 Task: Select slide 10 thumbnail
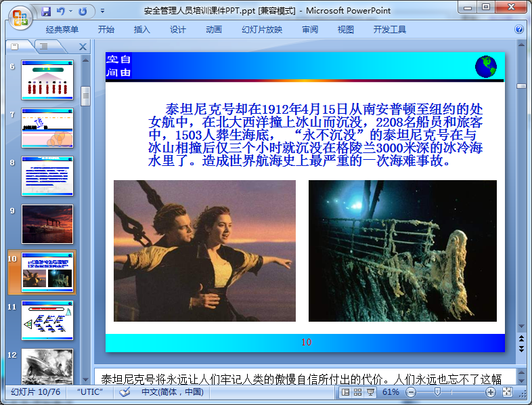[x=47, y=272]
